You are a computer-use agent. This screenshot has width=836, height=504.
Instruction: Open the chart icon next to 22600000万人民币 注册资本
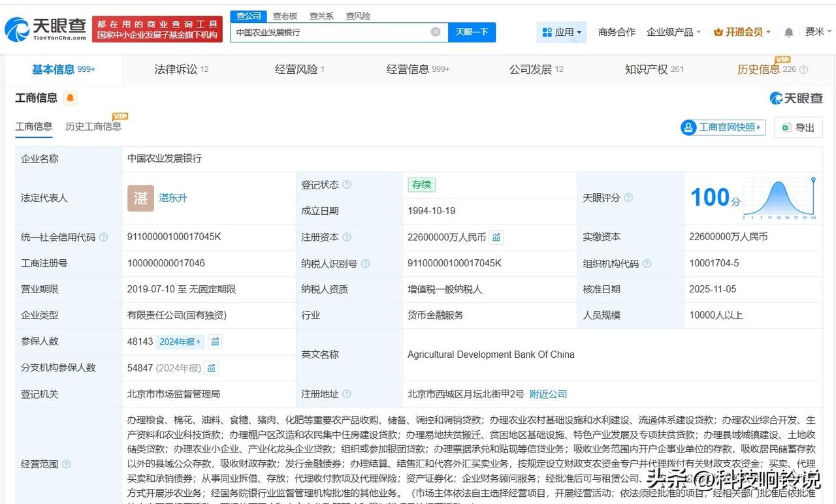pos(496,237)
